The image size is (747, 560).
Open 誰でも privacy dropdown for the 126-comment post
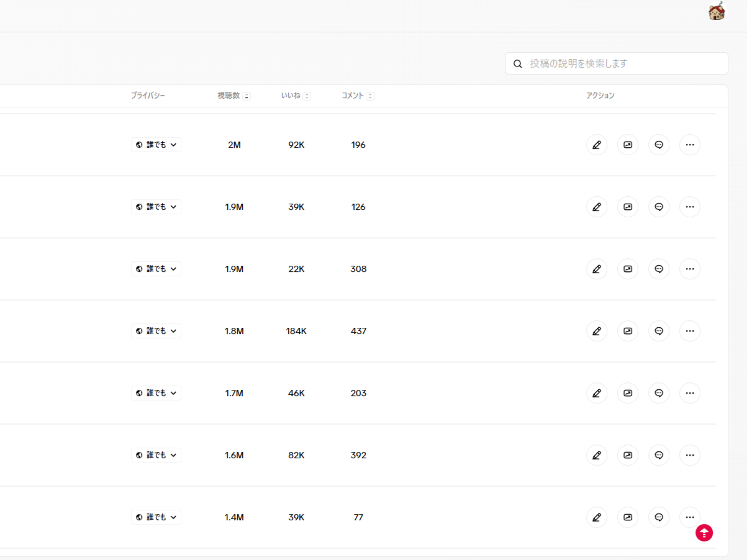pos(156,207)
